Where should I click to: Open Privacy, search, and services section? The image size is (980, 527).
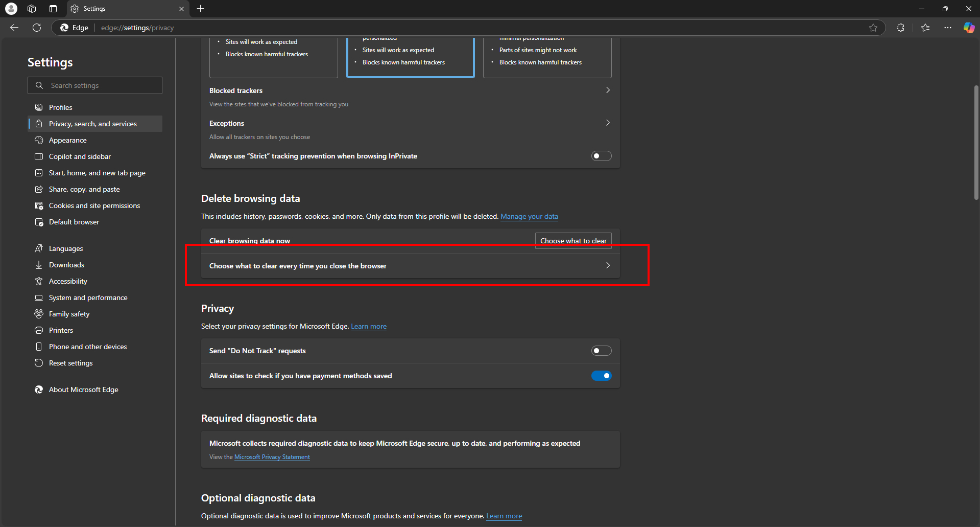(95, 124)
